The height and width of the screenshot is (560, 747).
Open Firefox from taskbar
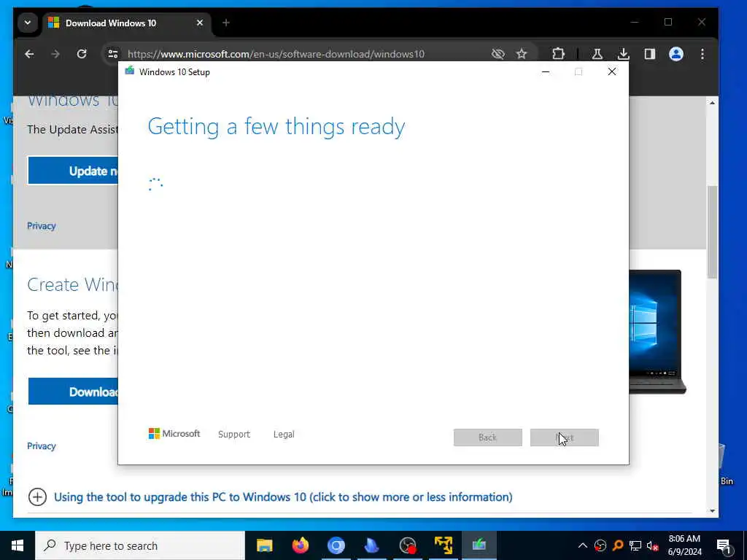pos(300,545)
